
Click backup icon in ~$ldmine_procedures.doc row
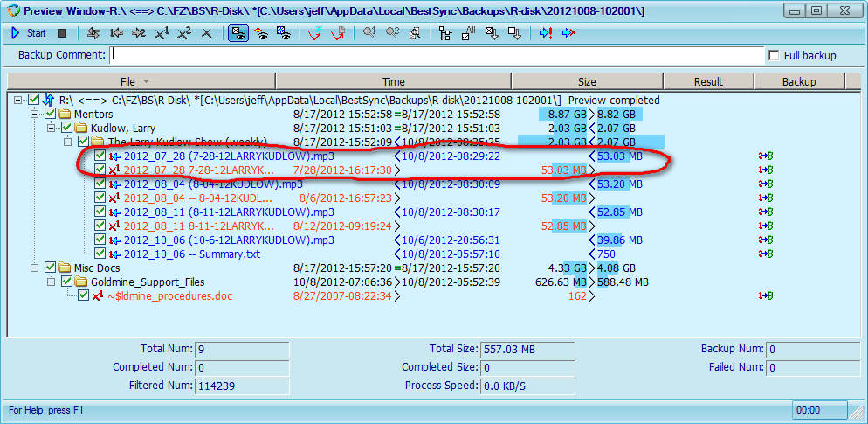[x=766, y=296]
